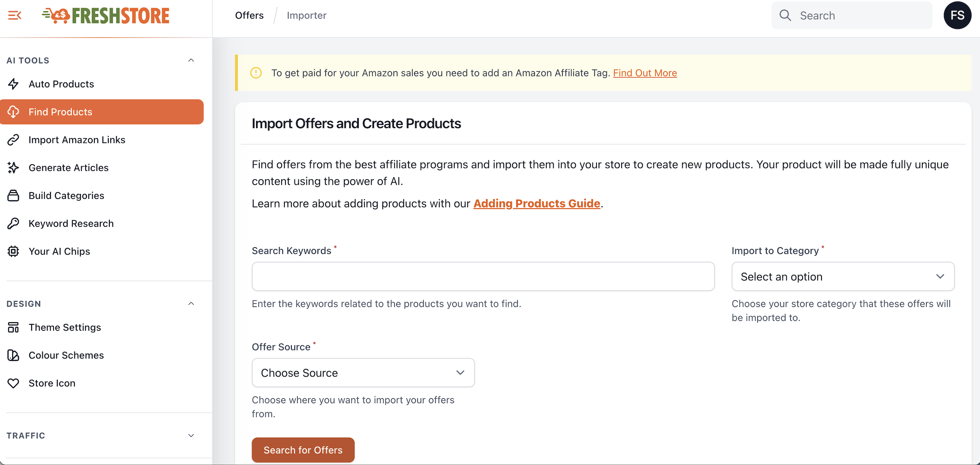Image resolution: width=980 pixels, height=465 pixels.
Task: Open the Import to Category dropdown
Action: [843, 277]
